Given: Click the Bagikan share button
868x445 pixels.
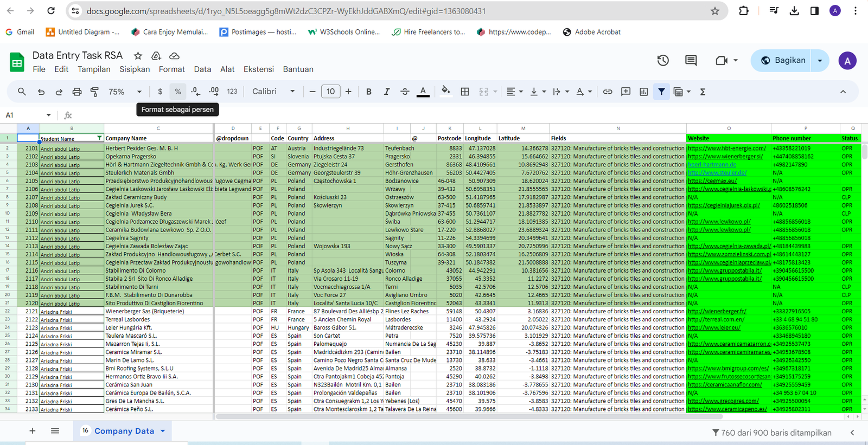Looking at the screenshot, I should point(782,60).
